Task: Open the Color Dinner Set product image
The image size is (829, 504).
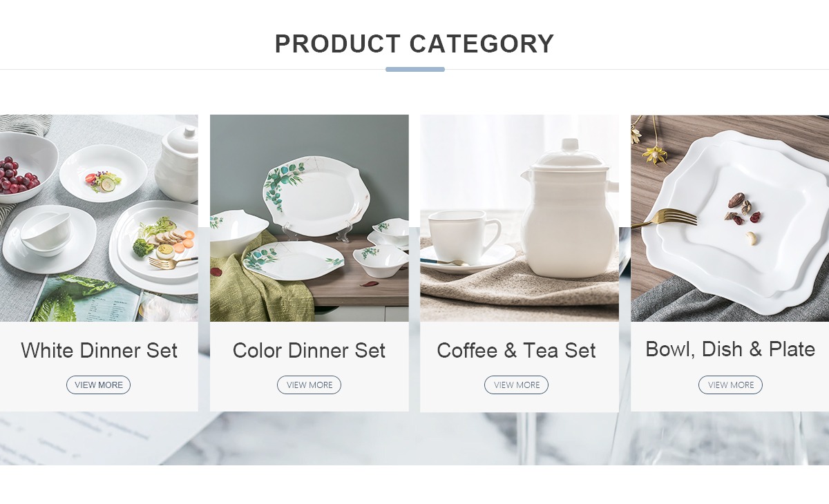Action: 309,218
